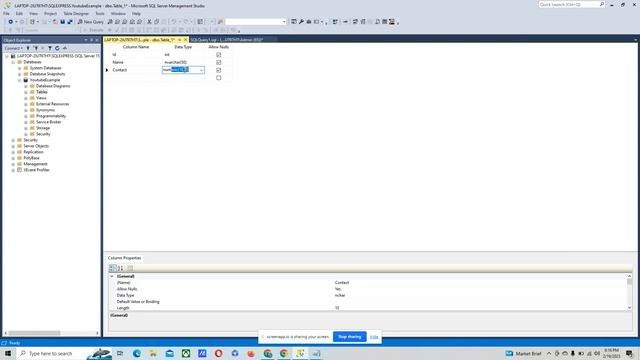640x360 pixels.
Task: Save the table using the Save icon
Action: point(62,22)
